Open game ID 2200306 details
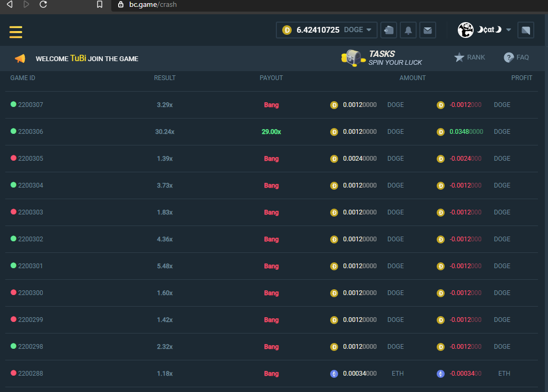The image size is (548, 392). pos(30,132)
